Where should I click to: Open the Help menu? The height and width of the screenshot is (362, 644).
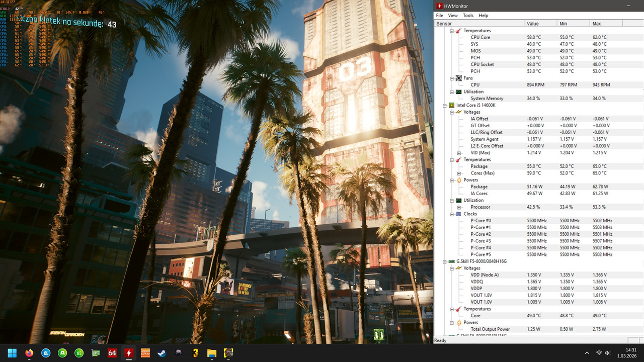pos(484,16)
